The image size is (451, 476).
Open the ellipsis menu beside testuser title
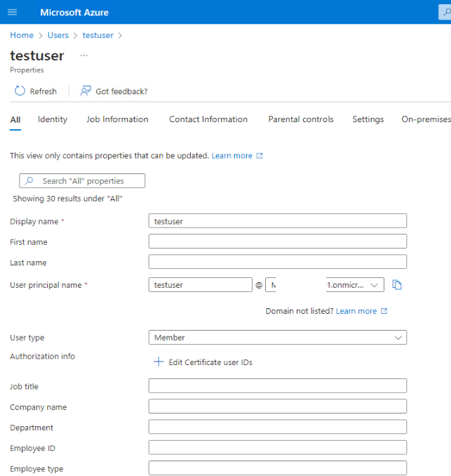pyautogui.click(x=84, y=55)
